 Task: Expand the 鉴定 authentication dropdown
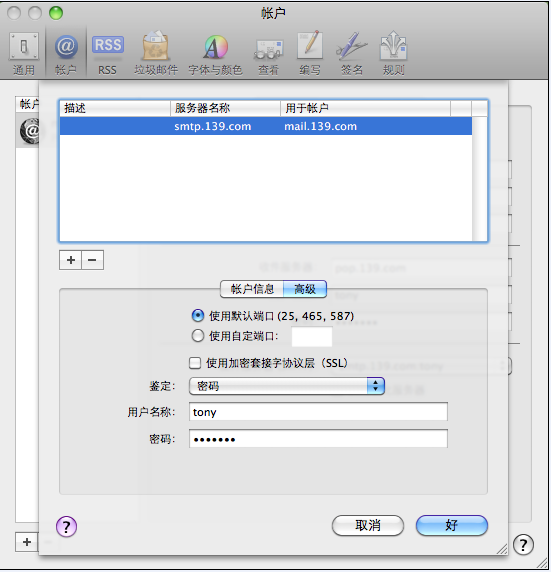point(287,386)
